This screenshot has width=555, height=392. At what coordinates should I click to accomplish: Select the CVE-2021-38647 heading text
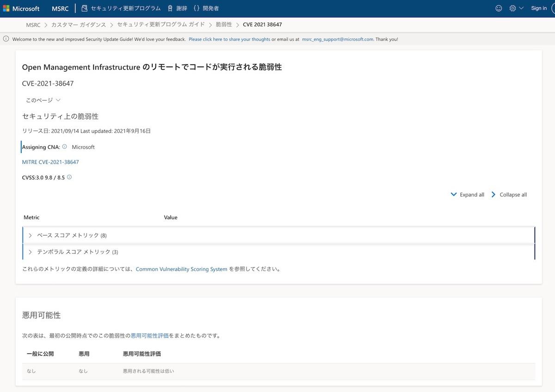48,84
